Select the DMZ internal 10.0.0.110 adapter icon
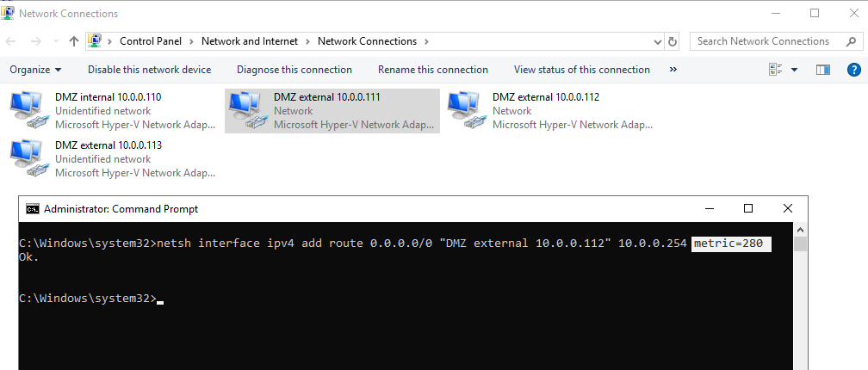Screen dimensions: 868x370 pyautogui.click(x=29, y=112)
